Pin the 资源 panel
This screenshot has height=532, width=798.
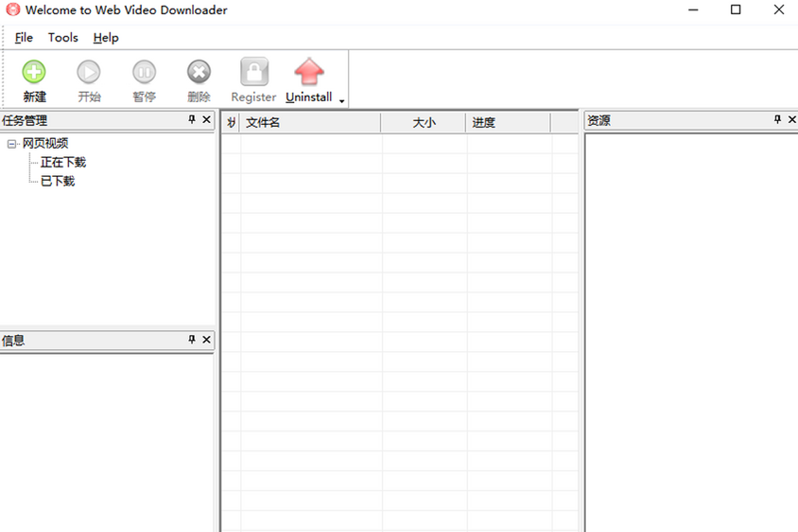[x=777, y=120]
